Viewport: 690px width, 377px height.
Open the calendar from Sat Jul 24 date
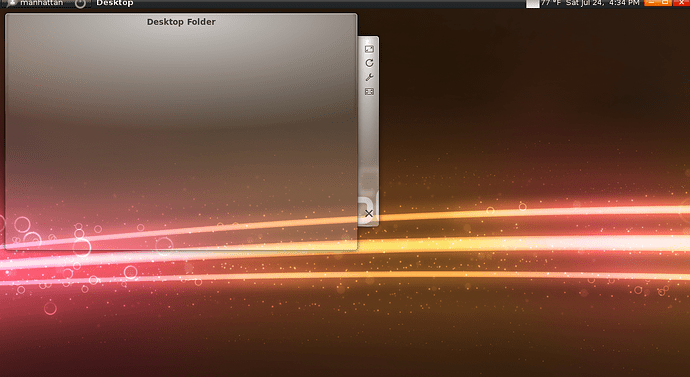[x=585, y=3]
